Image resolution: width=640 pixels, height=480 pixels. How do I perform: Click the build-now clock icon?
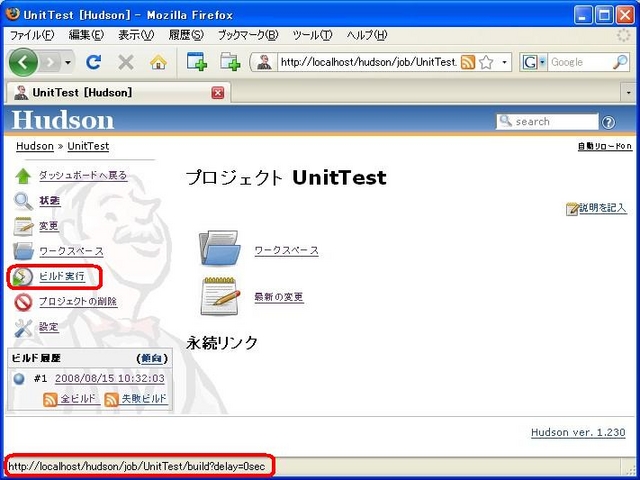coord(22,277)
